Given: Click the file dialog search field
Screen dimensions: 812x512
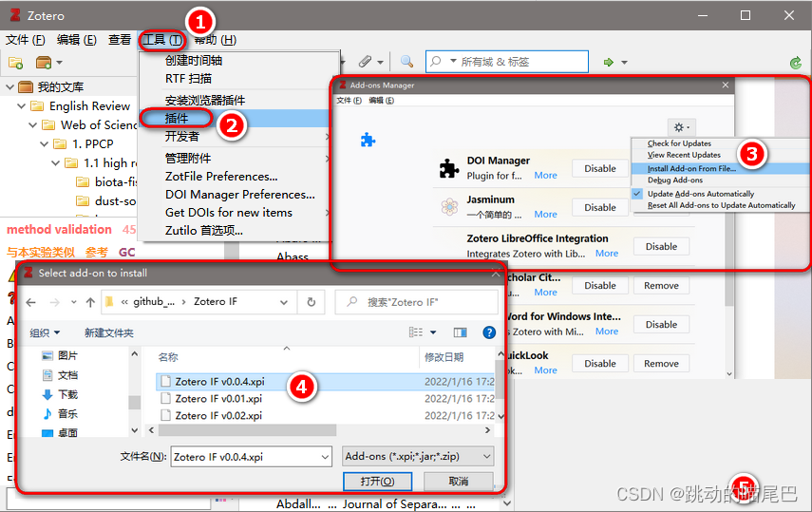Looking at the screenshot, I should pyautogui.click(x=416, y=302).
